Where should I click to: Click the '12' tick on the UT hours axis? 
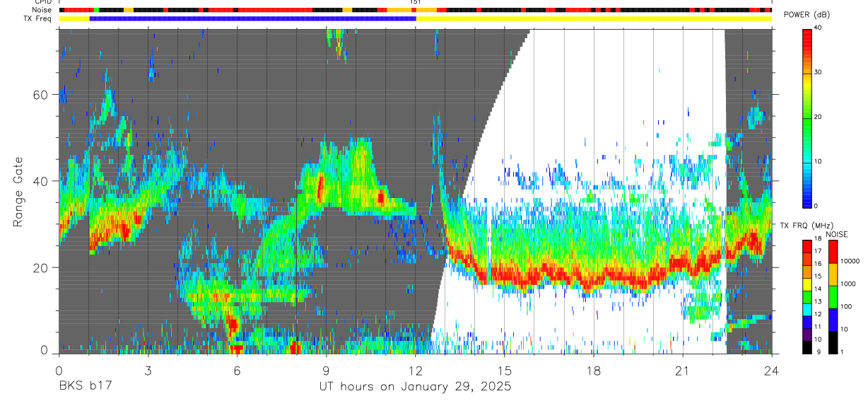tap(416, 371)
